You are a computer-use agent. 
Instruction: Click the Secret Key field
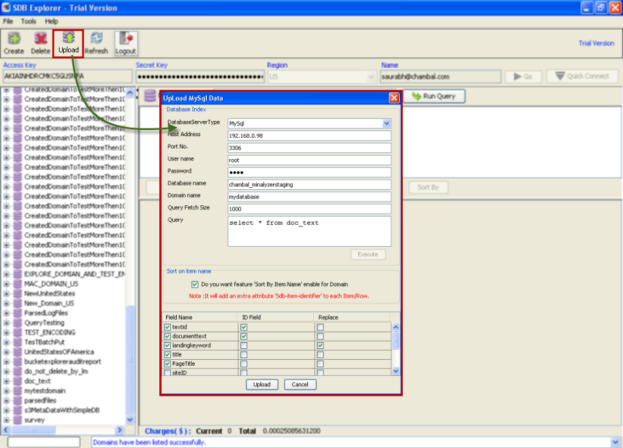(x=200, y=77)
